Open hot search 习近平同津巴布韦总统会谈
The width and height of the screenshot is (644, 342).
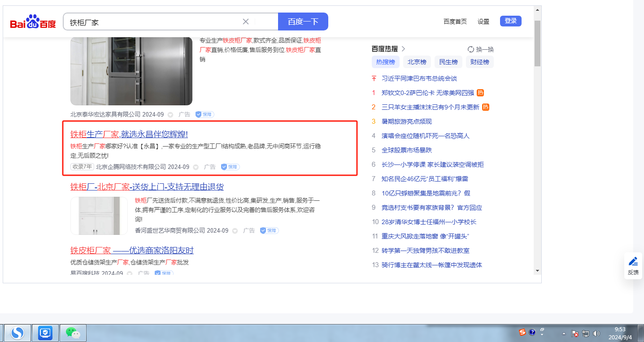coord(419,78)
